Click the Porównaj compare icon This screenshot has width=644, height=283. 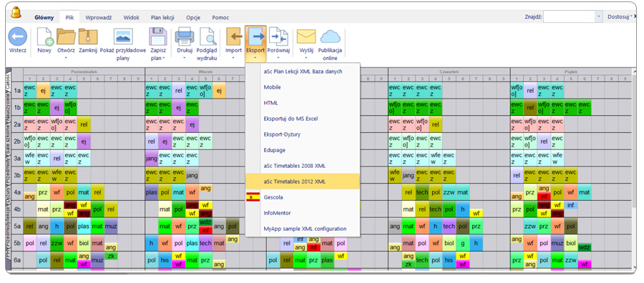click(x=278, y=36)
